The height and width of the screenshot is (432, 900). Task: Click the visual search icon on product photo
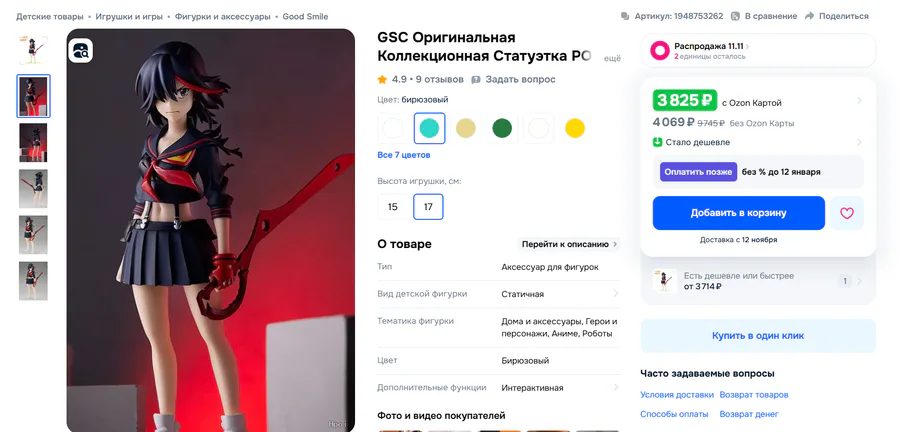pyautogui.click(x=80, y=50)
